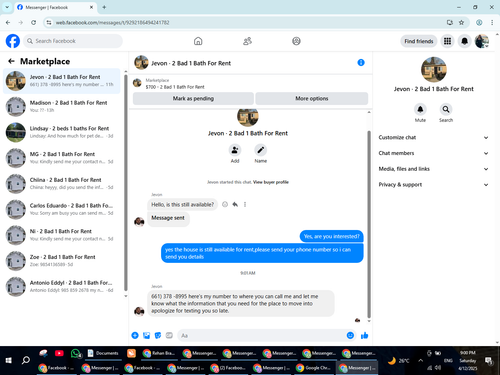The width and height of the screenshot is (500, 375).
Task: Open Windows Start menu
Action: [x=9, y=360]
